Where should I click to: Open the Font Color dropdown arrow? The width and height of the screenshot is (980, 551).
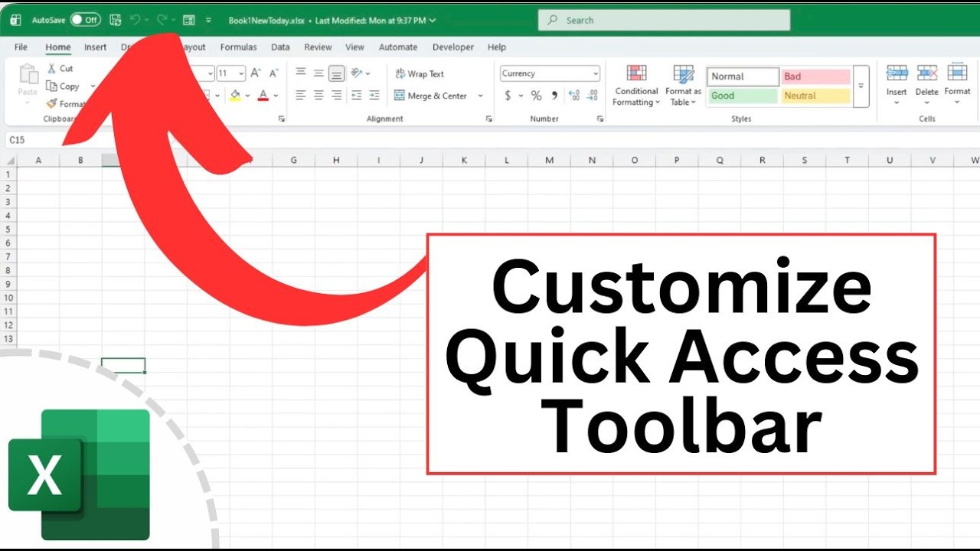[276, 96]
